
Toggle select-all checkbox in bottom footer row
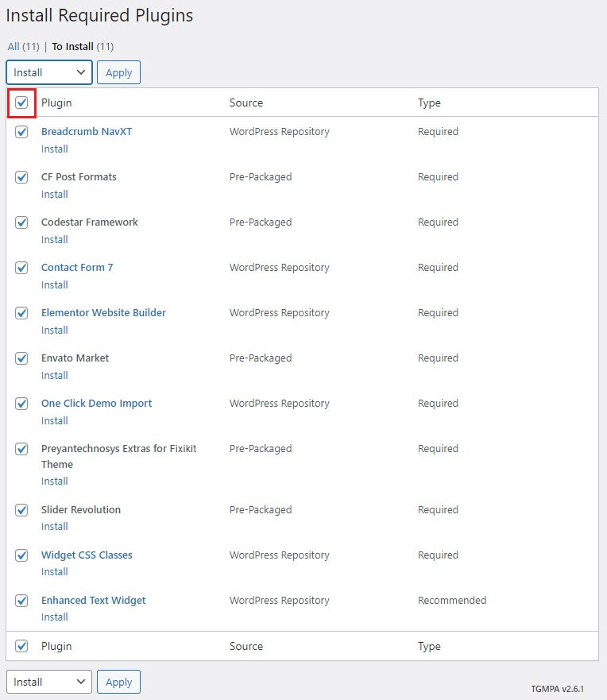tap(21, 646)
